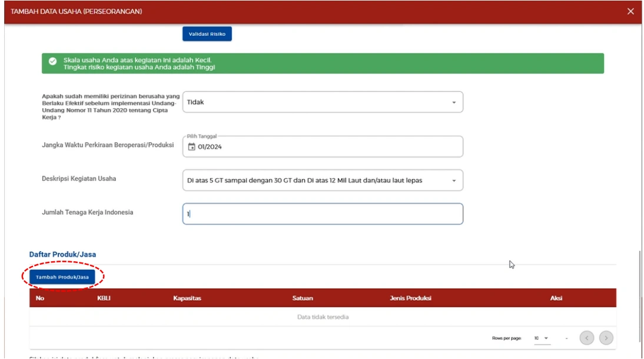Click the KBLI column header
Viewport: 644px width, 359px height.
pyautogui.click(x=104, y=298)
